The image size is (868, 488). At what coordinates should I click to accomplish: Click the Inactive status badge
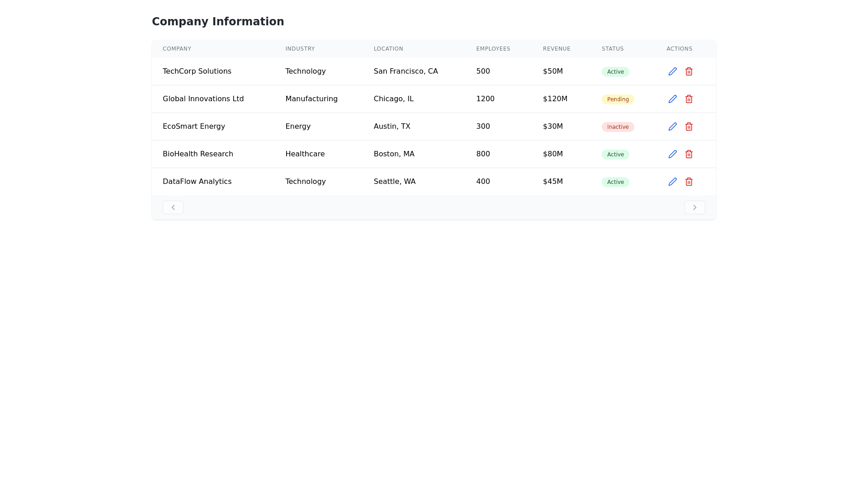tap(618, 127)
